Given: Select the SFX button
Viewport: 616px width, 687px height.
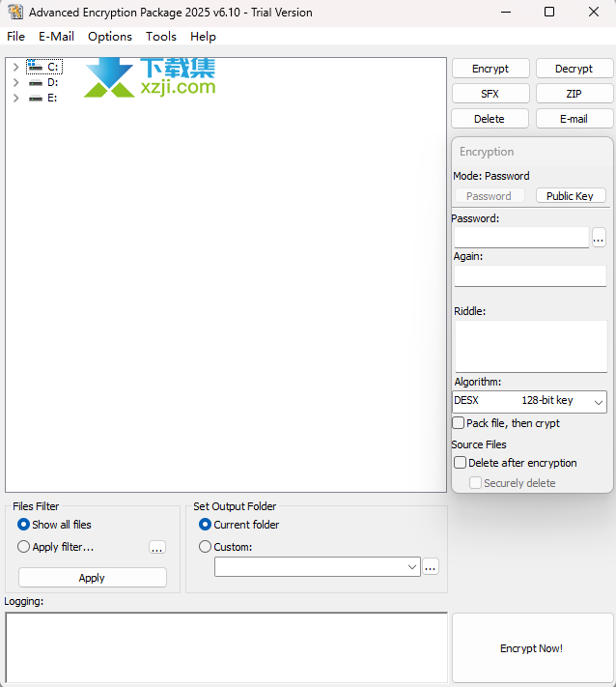Looking at the screenshot, I should [490, 94].
